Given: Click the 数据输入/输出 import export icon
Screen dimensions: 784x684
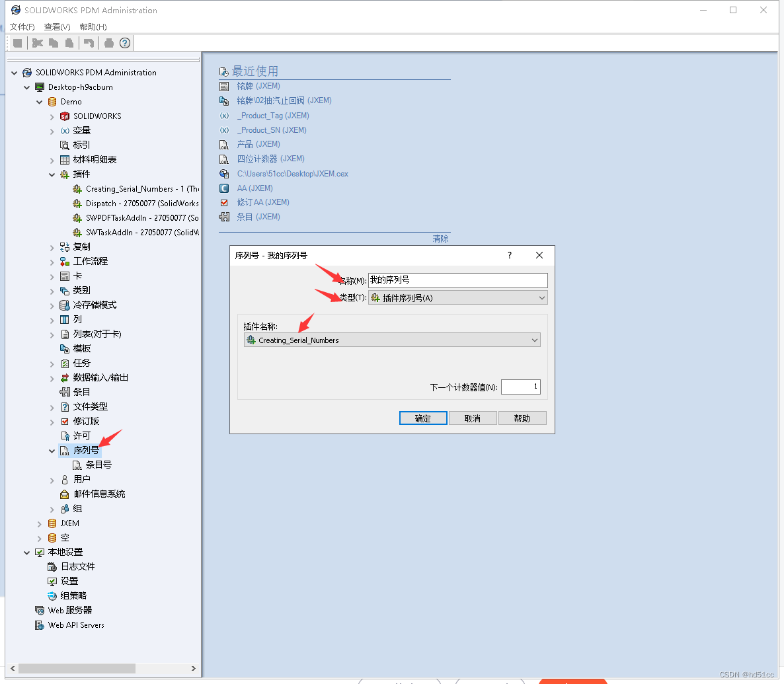Looking at the screenshot, I should coord(65,377).
